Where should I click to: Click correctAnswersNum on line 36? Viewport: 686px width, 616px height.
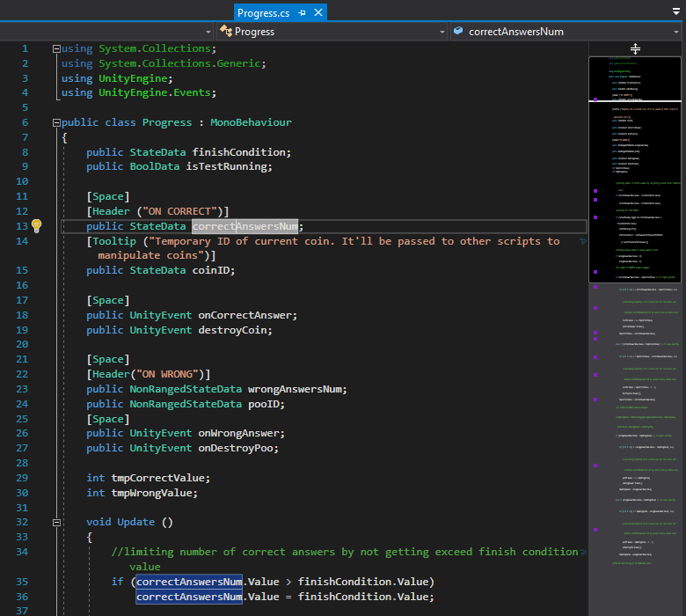coord(189,597)
